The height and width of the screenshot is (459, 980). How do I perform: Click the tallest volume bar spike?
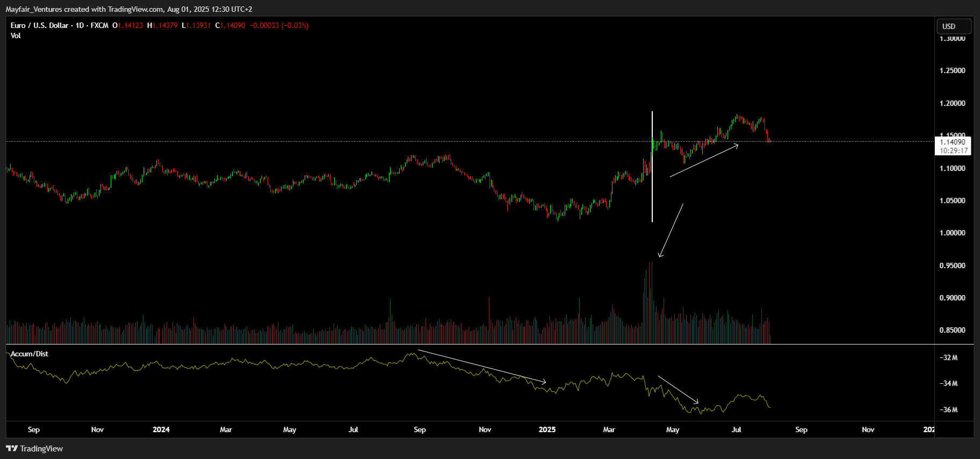(650, 303)
